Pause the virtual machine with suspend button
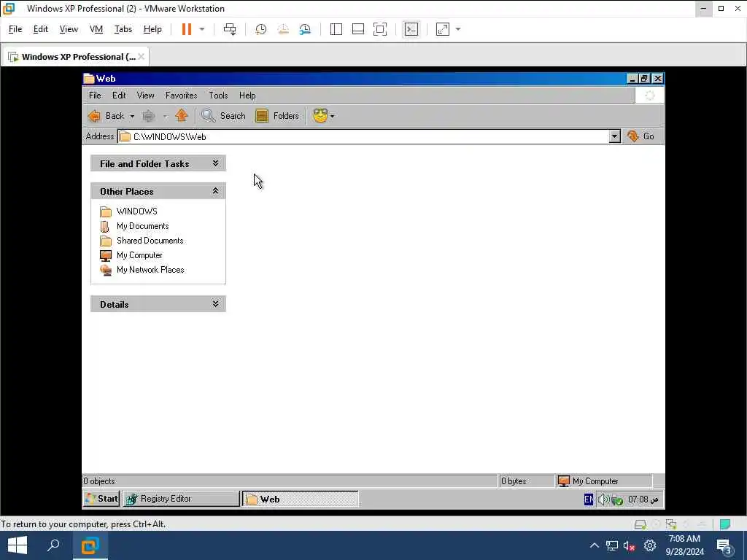This screenshot has width=747, height=560. tap(186, 29)
